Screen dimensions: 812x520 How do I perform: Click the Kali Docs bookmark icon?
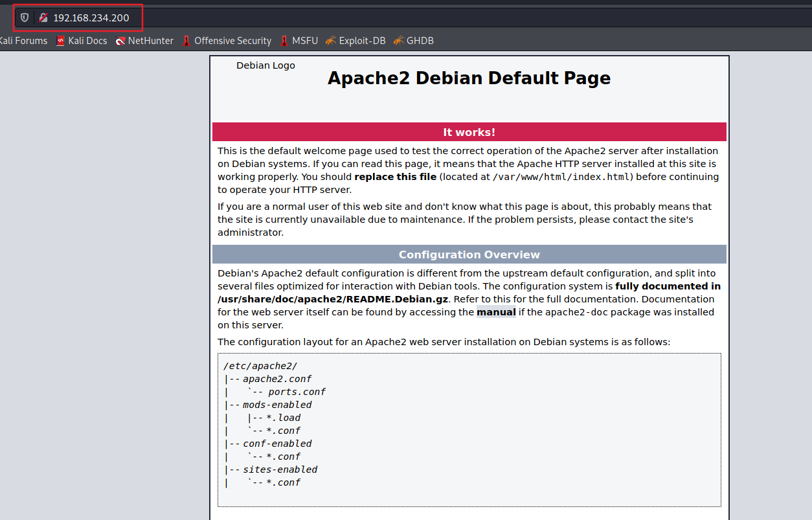click(60, 41)
